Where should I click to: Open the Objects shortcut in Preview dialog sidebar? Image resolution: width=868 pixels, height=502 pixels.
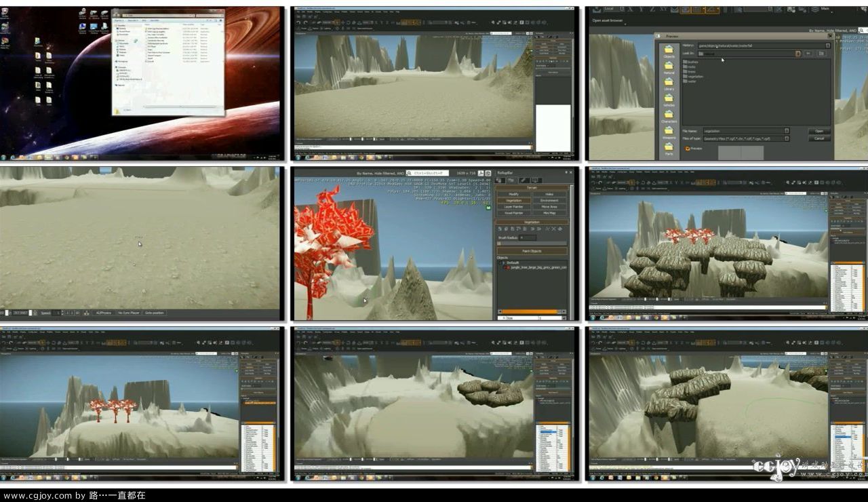[x=669, y=51]
